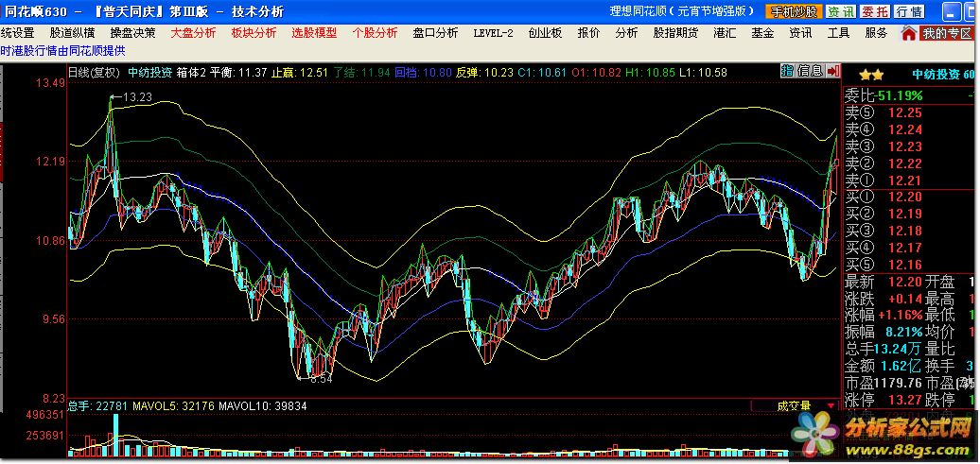This screenshot has height=464, width=980.
Task: Open the 工具 menu
Action: coord(839,33)
